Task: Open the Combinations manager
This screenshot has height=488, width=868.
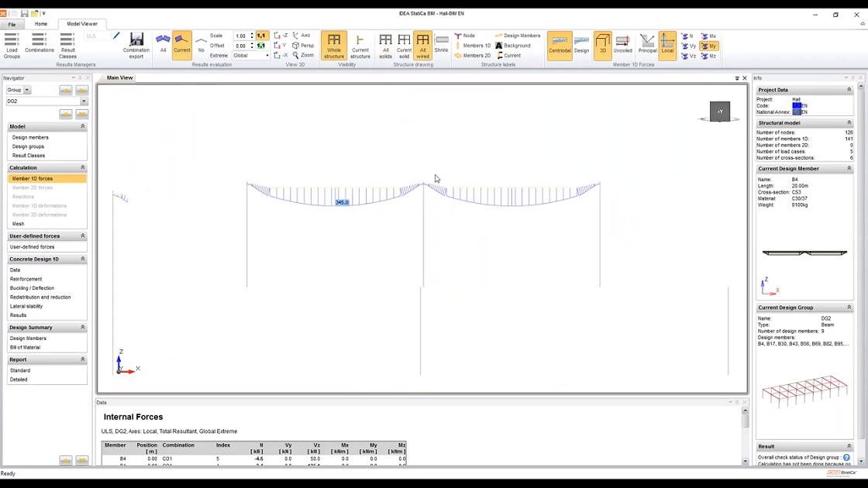Action: pyautogui.click(x=40, y=43)
